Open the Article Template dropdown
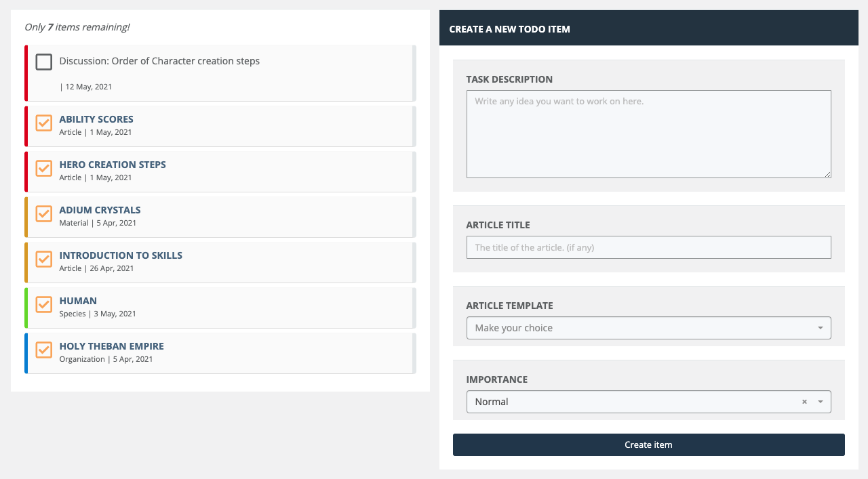Screen dimensions: 868x479 click(648, 328)
